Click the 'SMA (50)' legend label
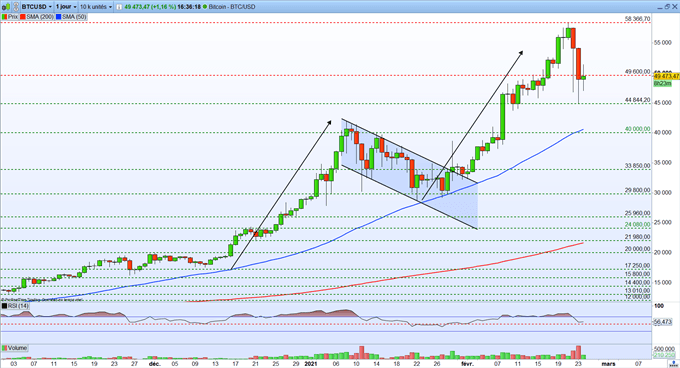Screen dimensions: 680x368 click(74, 17)
